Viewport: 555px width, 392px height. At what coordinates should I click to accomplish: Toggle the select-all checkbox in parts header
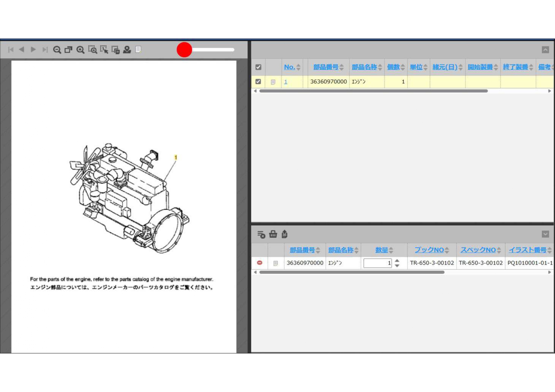pos(258,67)
